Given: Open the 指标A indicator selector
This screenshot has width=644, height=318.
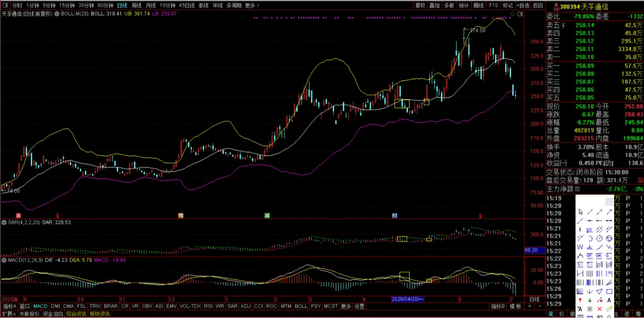Looking at the screenshot, I should (9, 306).
